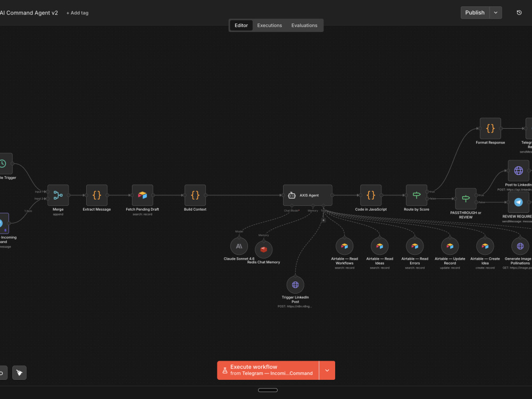
Task: Open the Trigger LinkedIn Post tool node
Action: (x=295, y=285)
